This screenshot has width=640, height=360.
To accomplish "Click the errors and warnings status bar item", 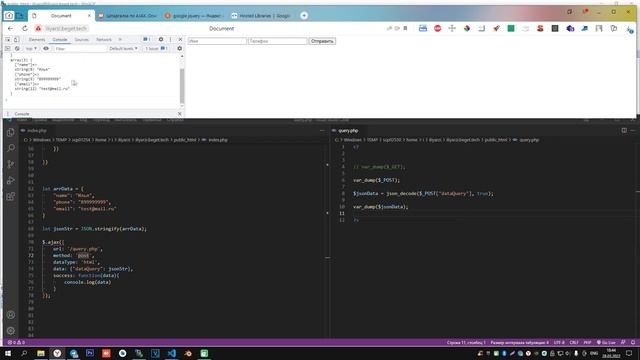I will pyautogui.click(x=16, y=342).
